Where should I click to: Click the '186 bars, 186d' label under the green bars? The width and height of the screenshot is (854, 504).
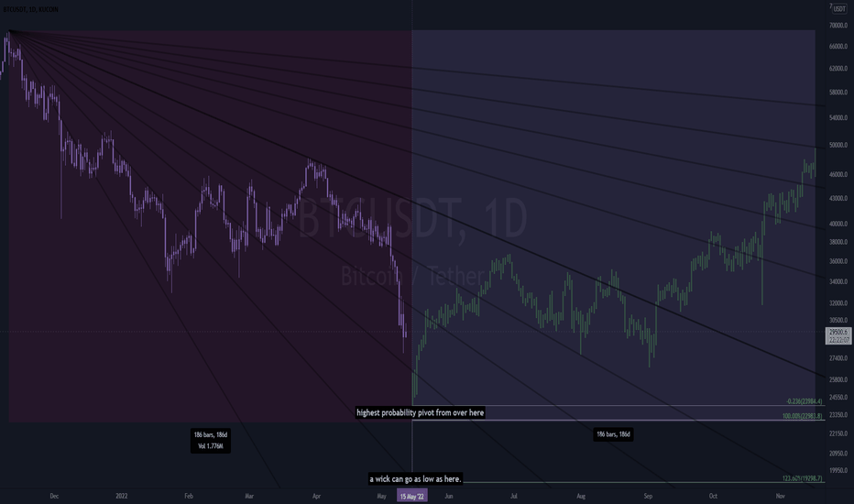point(613,434)
